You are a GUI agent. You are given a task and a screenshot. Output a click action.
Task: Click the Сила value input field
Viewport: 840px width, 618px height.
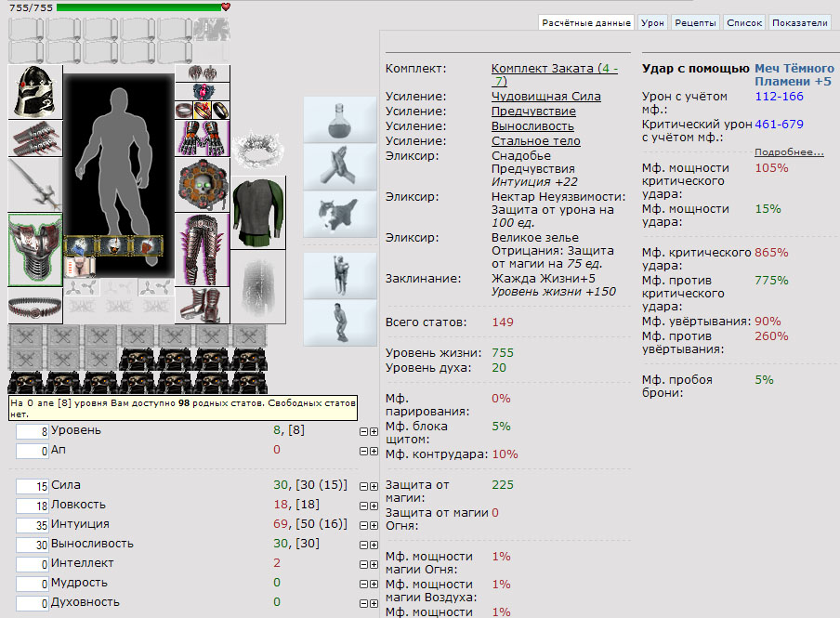coord(33,486)
